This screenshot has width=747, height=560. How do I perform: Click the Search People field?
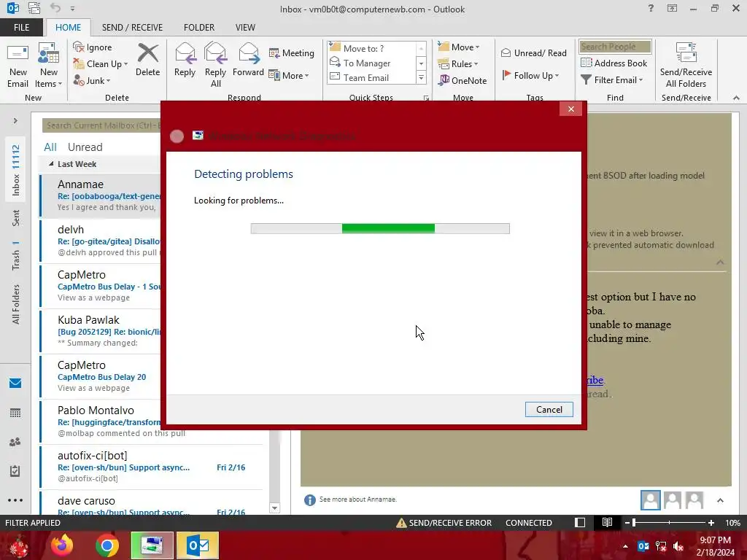tap(615, 46)
